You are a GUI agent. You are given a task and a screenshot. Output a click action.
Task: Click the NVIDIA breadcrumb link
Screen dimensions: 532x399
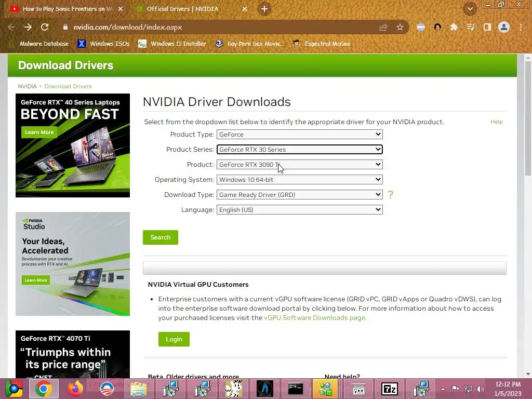tap(27, 86)
